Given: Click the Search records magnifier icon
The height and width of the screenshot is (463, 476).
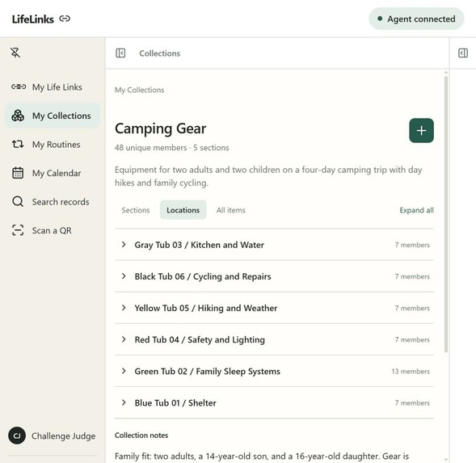Looking at the screenshot, I should pos(18,201).
